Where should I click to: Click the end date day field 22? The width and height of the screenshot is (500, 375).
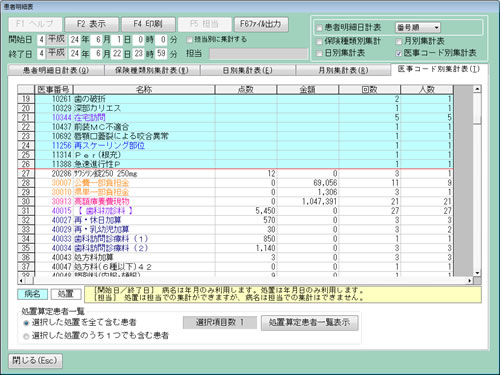[x=117, y=54]
